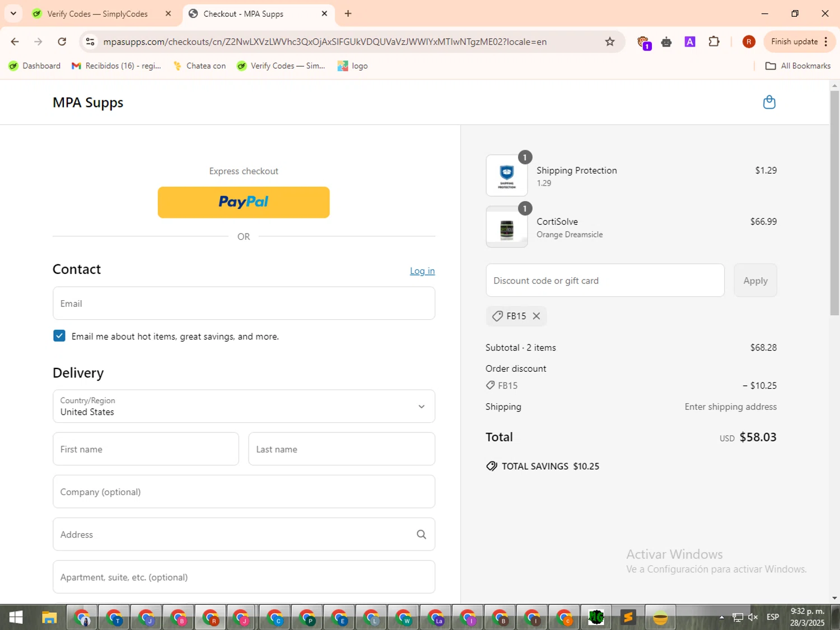Switch to Chrome profile T taskbar window

click(x=114, y=618)
